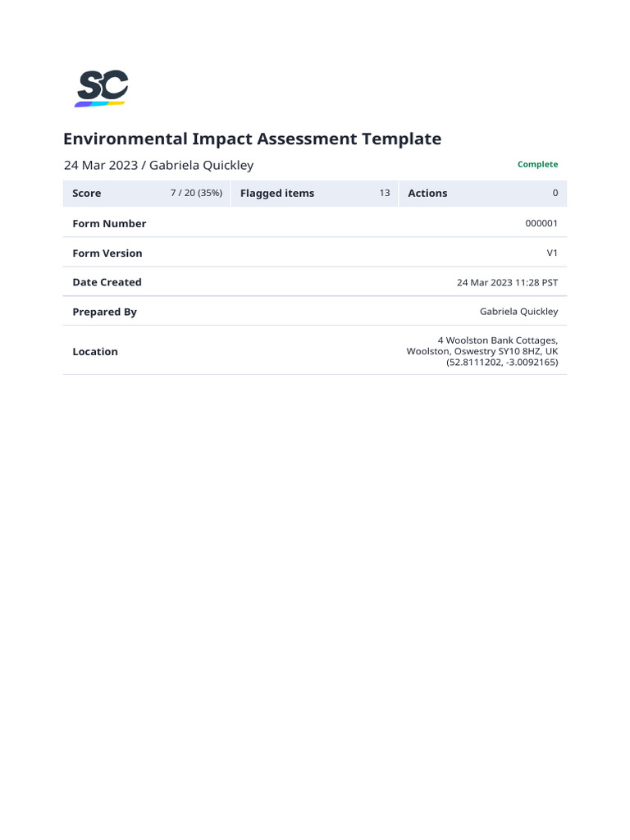Select the value '24 Mar 2023 11:28 PST'

507,282
